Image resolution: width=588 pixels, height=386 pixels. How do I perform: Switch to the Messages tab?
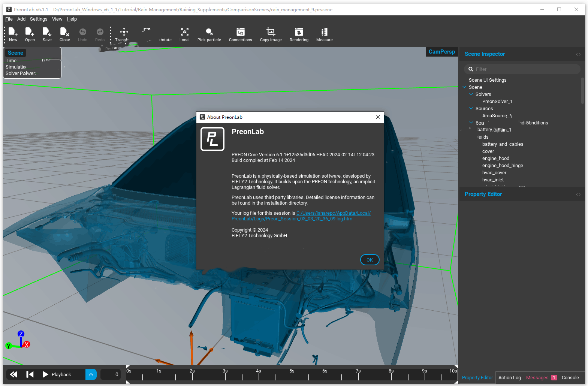point(541,378)
